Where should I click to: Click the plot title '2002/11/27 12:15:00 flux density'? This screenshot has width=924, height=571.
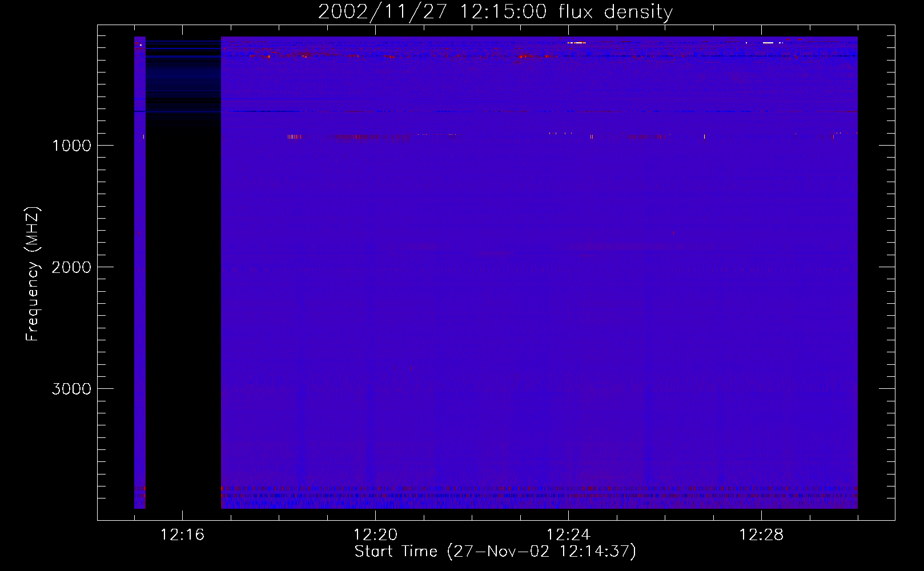click(495, 12)
